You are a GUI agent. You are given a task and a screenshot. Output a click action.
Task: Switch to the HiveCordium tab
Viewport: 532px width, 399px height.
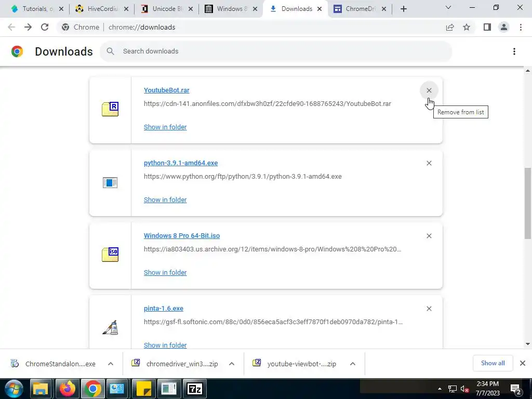point(98,9)
